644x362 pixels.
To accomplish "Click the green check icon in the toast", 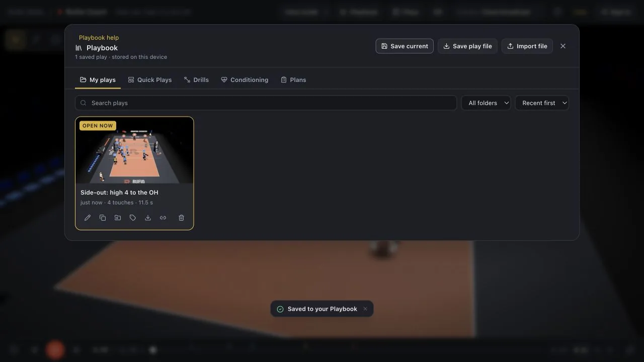I will pos(280,309).
